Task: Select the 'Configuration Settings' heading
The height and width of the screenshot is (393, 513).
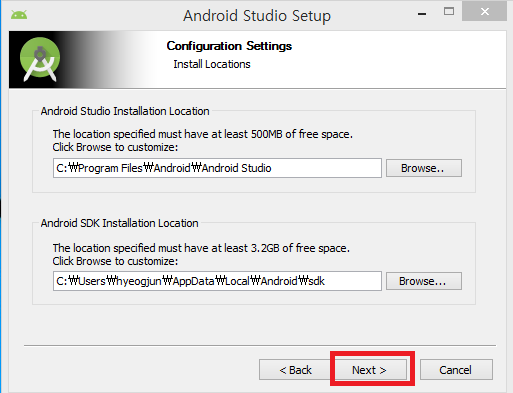Action: tap(229, 46)
